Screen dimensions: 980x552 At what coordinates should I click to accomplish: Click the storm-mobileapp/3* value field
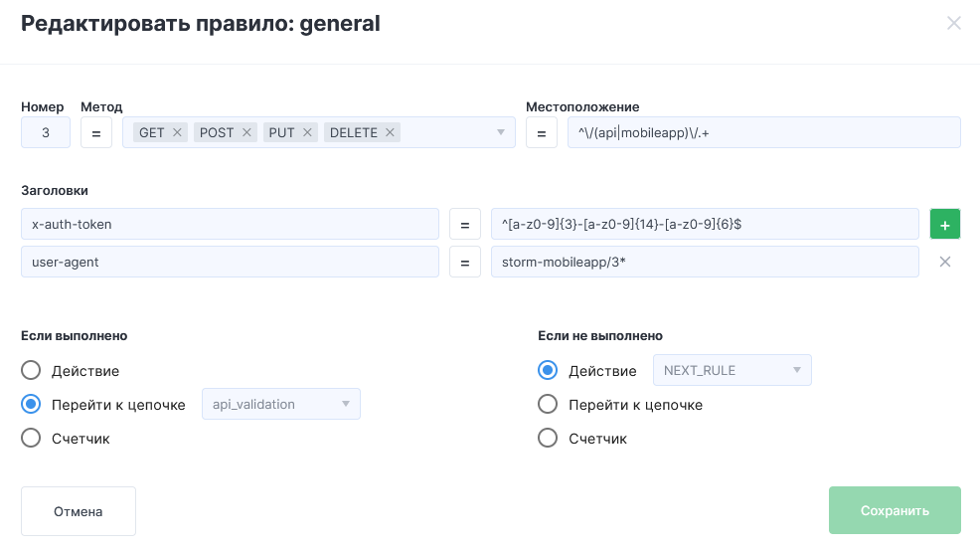click(x=705, y=262)
